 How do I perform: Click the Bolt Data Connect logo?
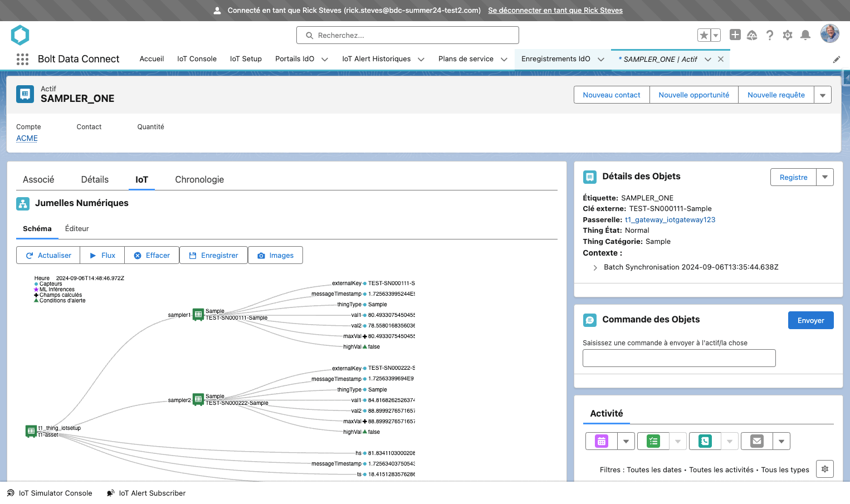point(20,35)
